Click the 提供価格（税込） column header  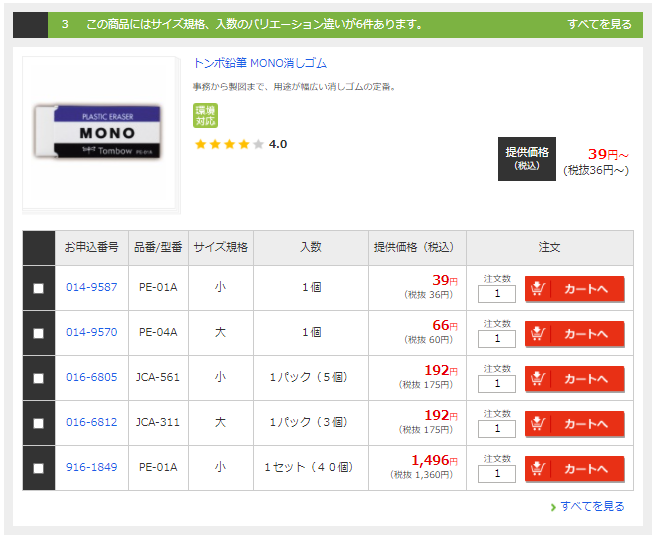coord(417,247)
